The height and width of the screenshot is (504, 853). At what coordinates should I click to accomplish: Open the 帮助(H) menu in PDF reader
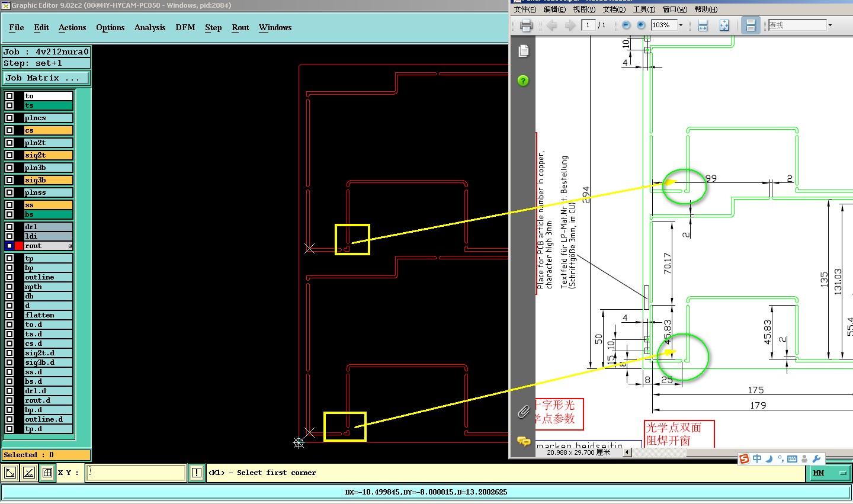coord(706,9)
